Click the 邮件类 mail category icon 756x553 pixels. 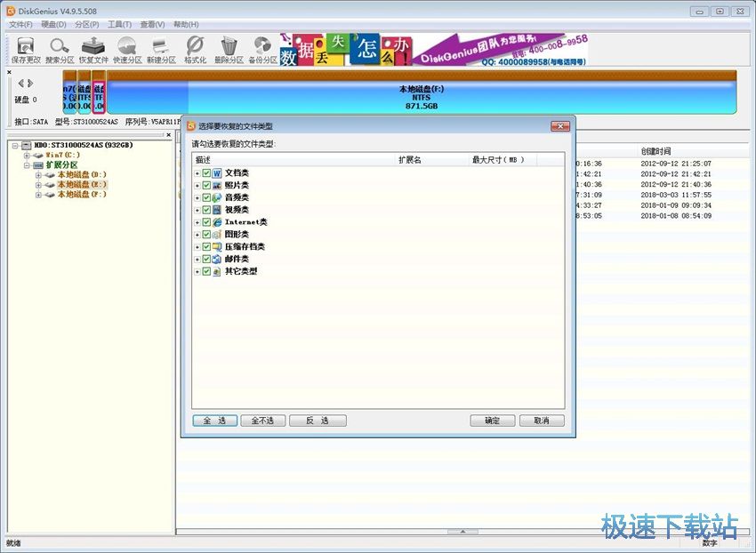pos(217,260)
